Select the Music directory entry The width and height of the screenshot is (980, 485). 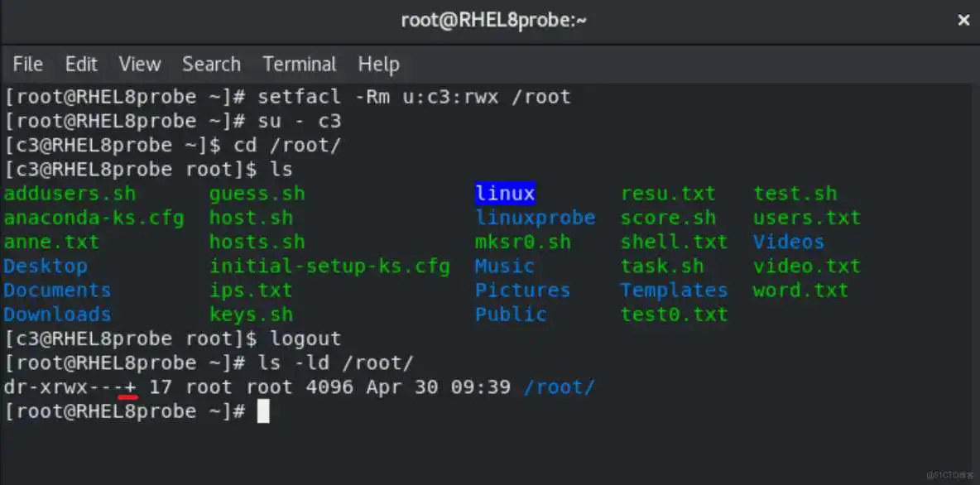click(504, 266)
